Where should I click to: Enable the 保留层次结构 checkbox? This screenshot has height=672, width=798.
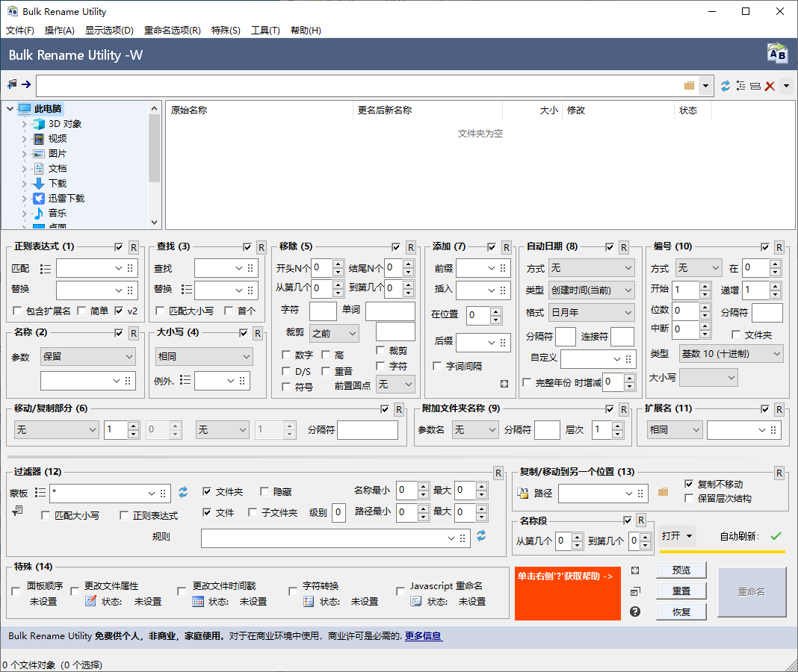coord(688,498)
